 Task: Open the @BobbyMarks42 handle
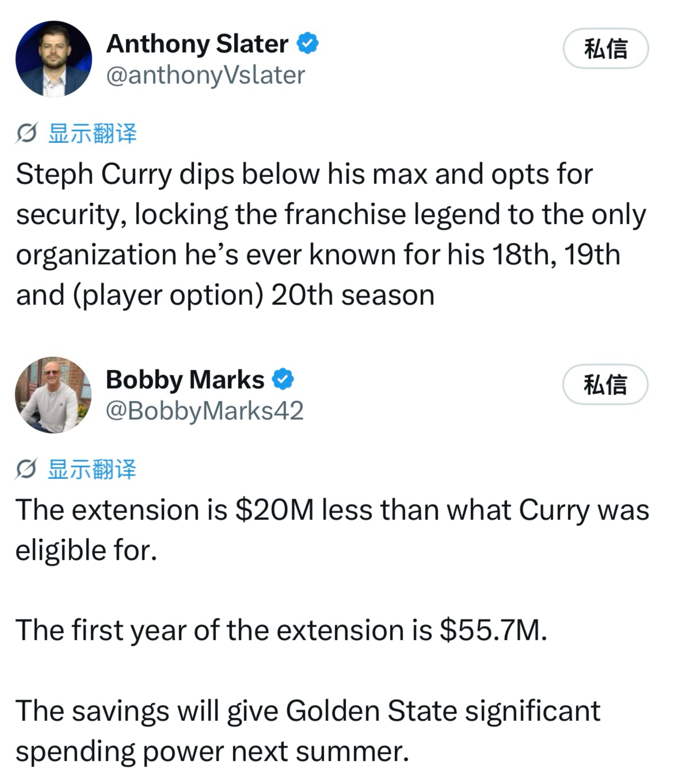205,411
